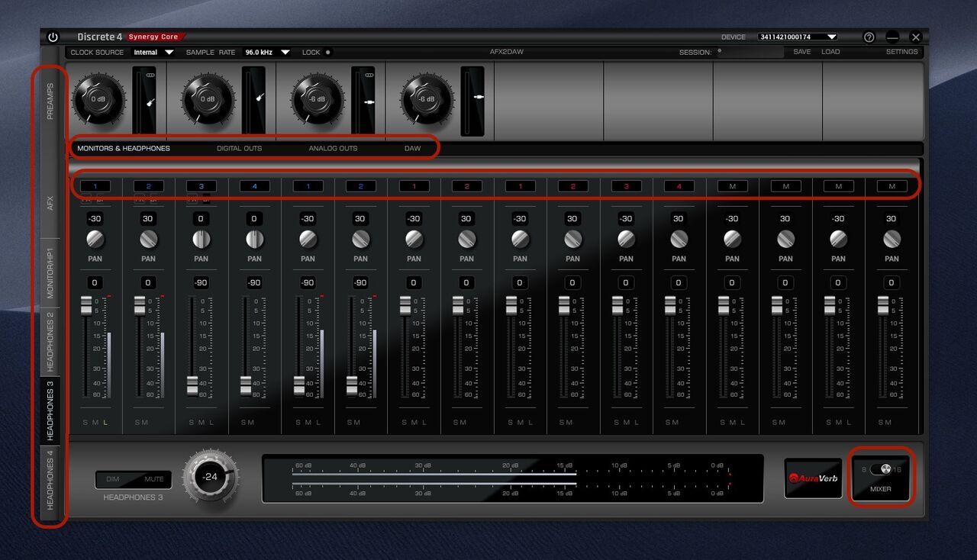
Task: Toggle the L link on red channel 3
Action: [637, 422]
